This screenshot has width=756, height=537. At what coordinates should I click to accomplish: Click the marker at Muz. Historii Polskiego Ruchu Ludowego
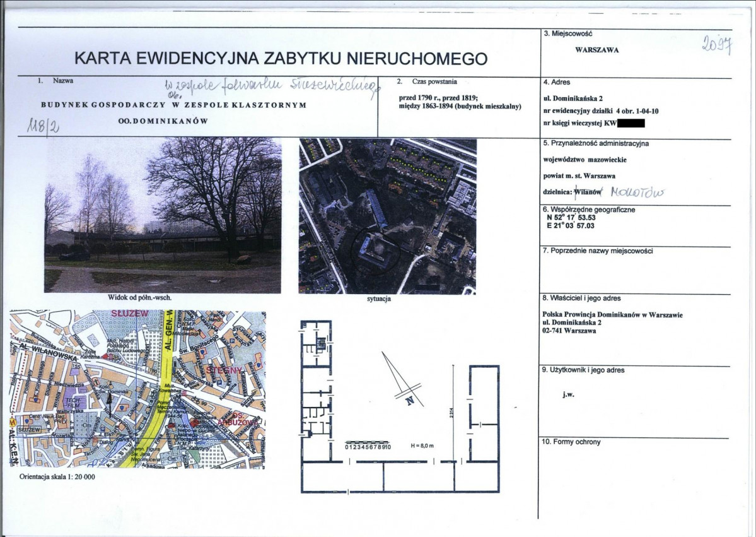point(112,358)
